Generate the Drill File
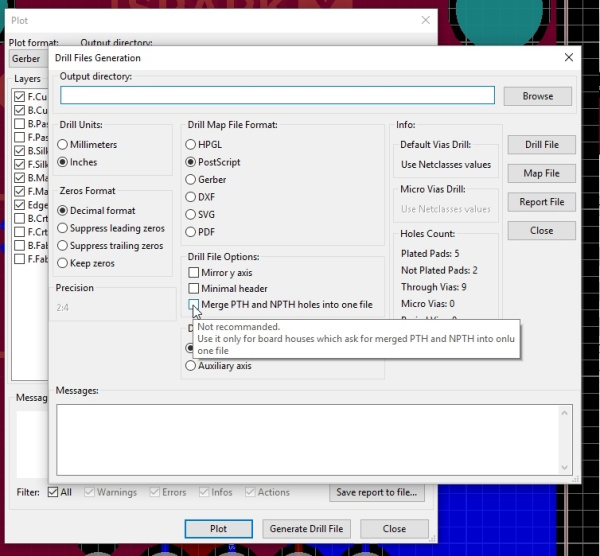 pyautogui.click(x=541, y=145)
